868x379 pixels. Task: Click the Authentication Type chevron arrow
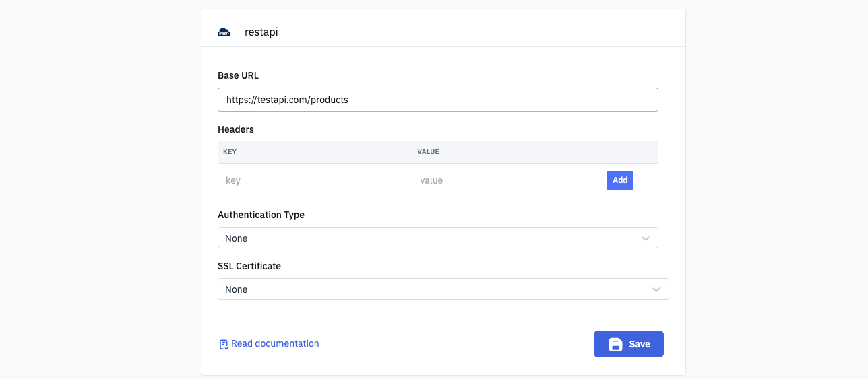pyautogui.click(x=646, y=238)
